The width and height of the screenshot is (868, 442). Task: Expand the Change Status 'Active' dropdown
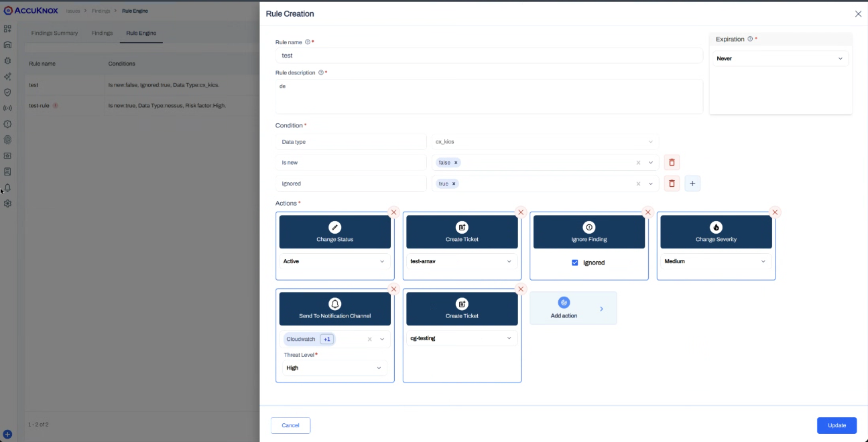point(334,261)
